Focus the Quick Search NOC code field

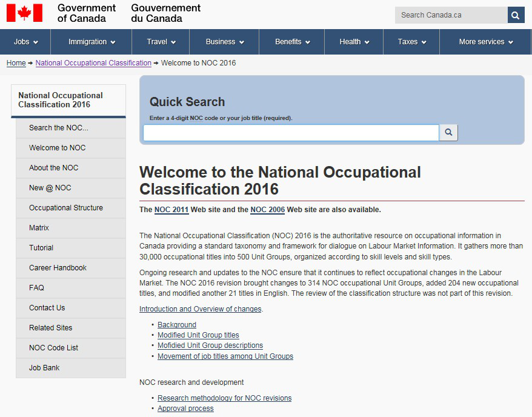point(291,132)
